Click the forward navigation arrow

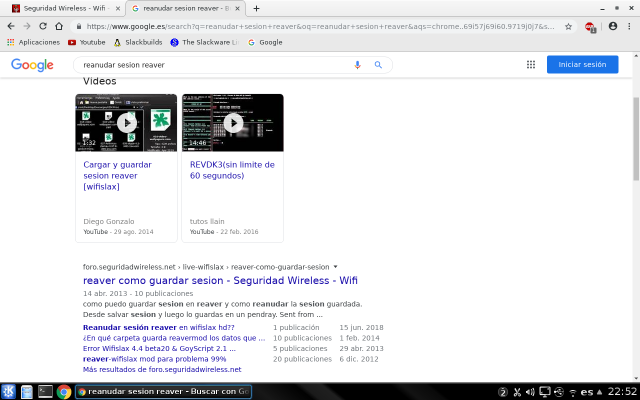tap(27, 26)
